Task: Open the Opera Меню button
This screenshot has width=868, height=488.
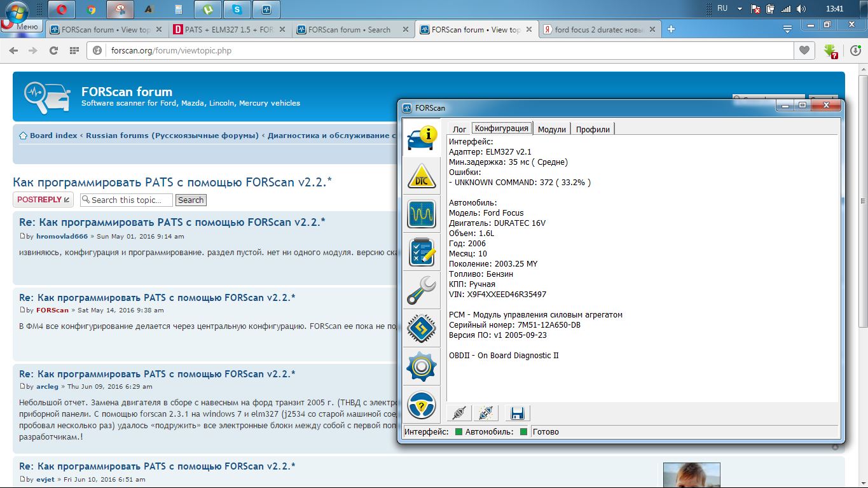Action: pyautogui.click(x=22, y=27)
